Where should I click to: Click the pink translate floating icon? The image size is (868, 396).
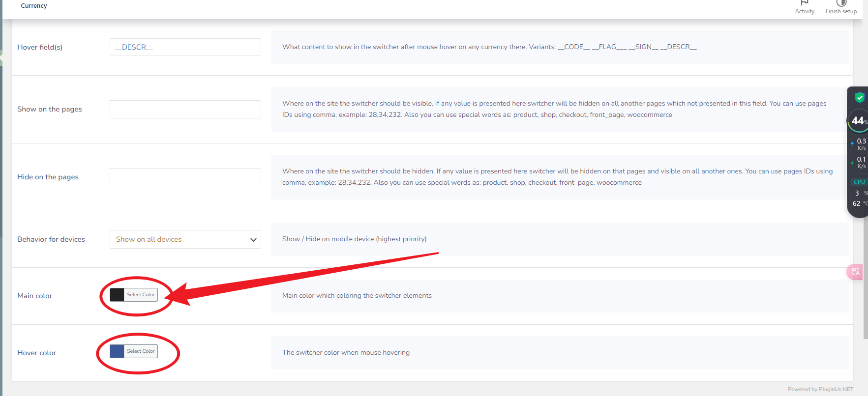tap(856, 272)
